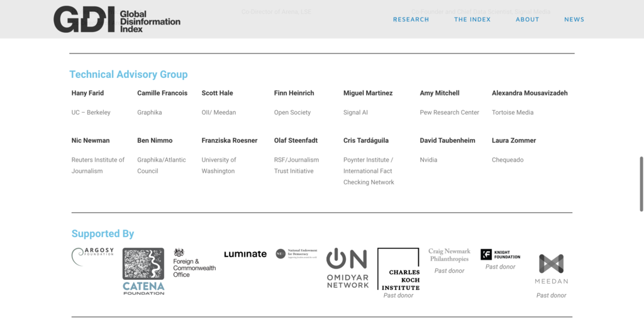Click the GDI Global Disinformation Index logo
This screenshot has width=644, height=327.
[x=117, y=19]
